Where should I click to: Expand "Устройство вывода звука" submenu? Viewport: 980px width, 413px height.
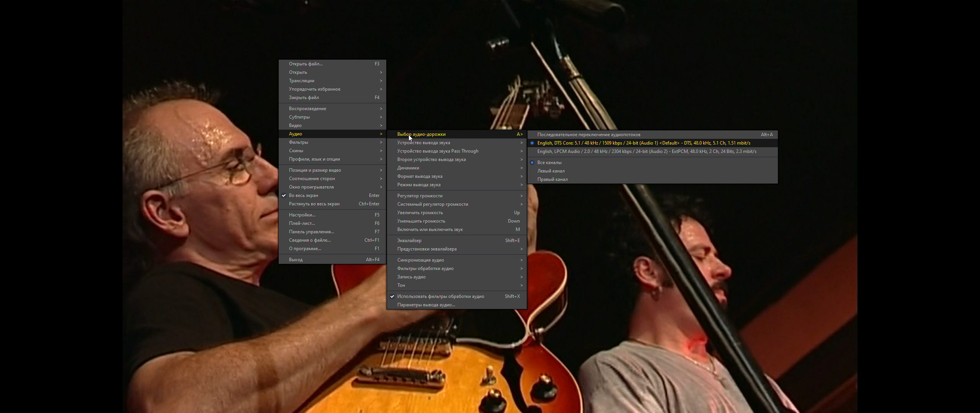pos(423,142)
